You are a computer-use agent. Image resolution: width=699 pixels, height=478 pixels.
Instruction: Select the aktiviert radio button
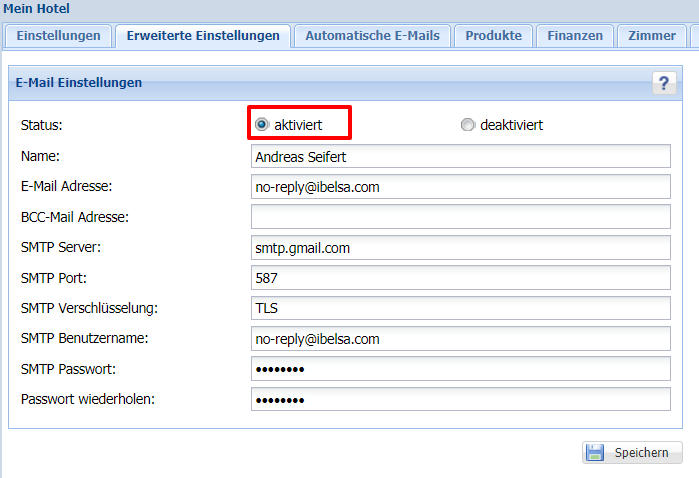pyautogui.click(x=262, y=125)
